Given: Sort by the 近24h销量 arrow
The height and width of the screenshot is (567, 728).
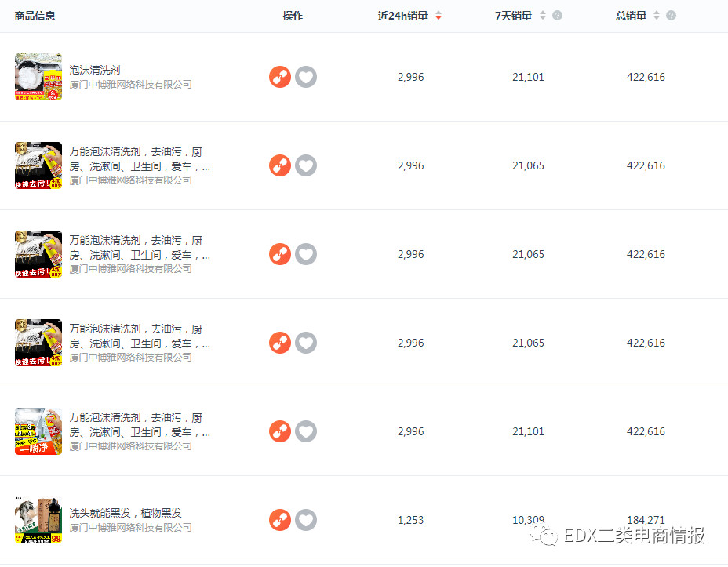Looking at the screenshot, I should tap(439, 16).
